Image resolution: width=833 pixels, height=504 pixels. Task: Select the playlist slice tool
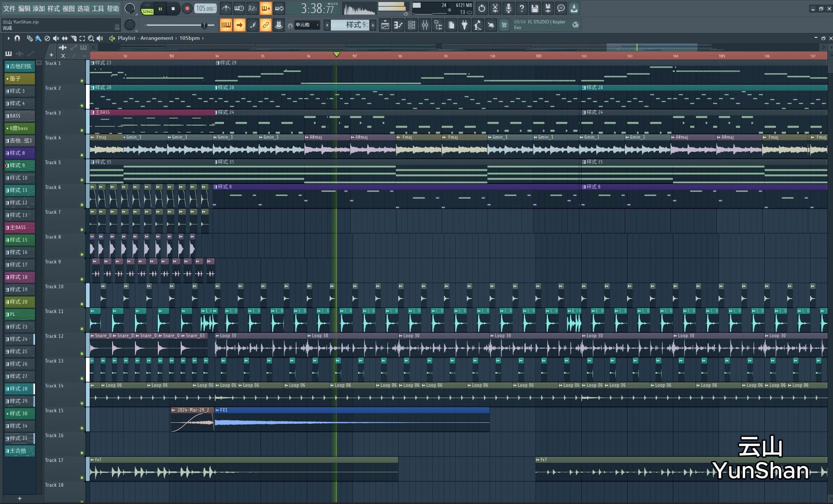tap(73, 38)
